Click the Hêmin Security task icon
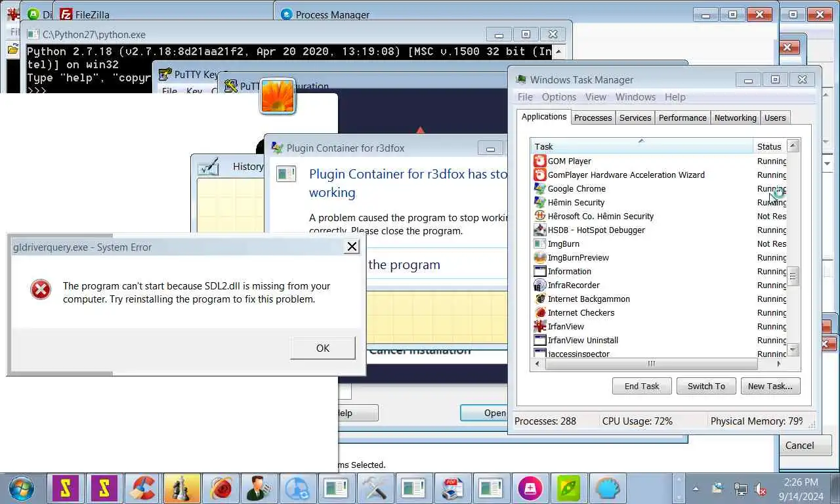The width and height of the screenshot is (840, 504). tap(540, 202)
